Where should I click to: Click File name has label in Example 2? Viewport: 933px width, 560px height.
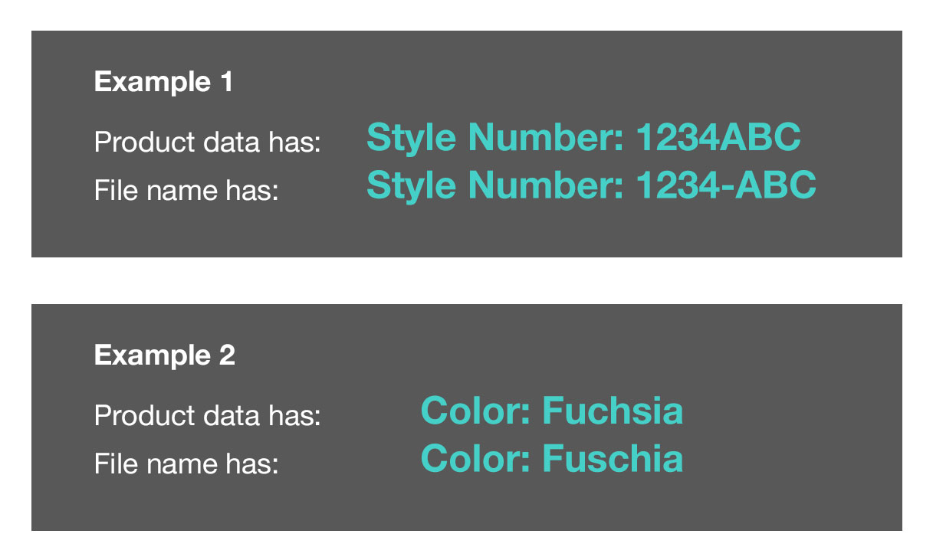pyautogui.click(x=186, y=463)
